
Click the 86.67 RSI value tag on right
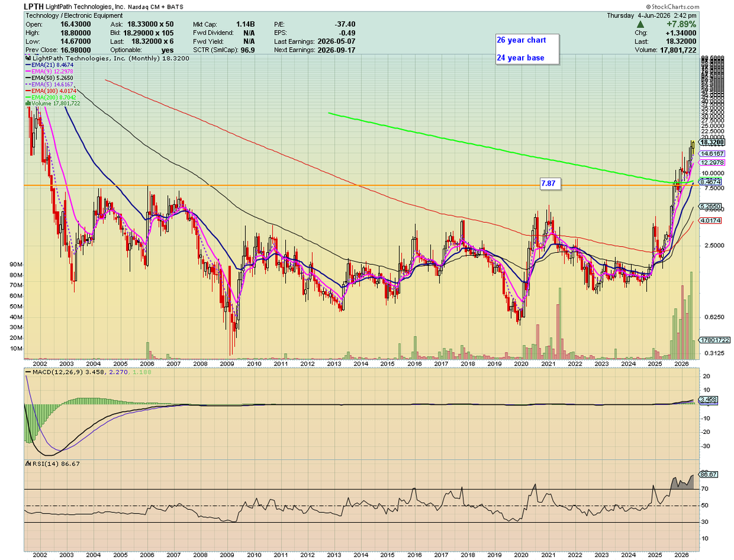coord(708,474)
